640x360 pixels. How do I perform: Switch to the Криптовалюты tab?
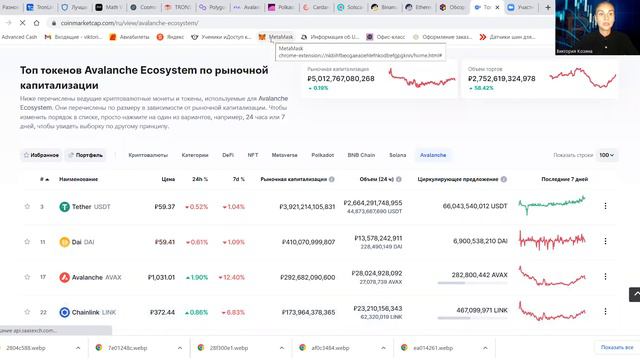(x=148, y=155)
